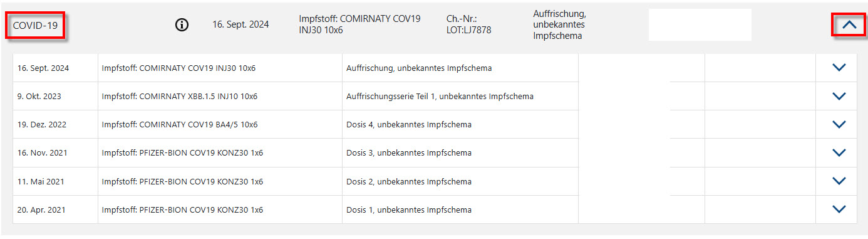The image size is (868, 239).
Task: Select the Dosis 3, unbekanntes Impfschema cell
Action: (x=460, y=153)
